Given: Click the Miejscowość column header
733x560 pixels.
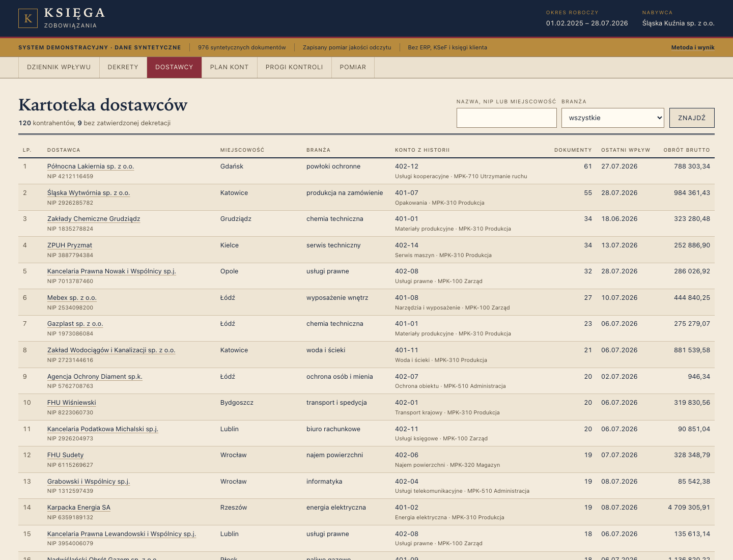Looking at the screenshot, I should click(242, 150).
